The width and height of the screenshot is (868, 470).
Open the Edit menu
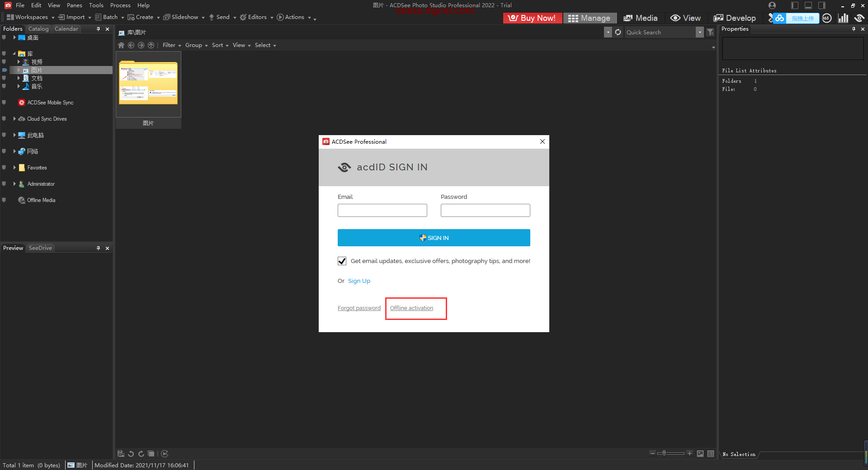[36, 5]
